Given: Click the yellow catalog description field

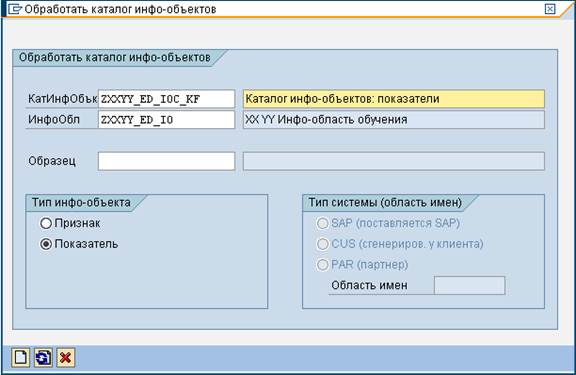Looking at the screenshot, I should point(394,99).
